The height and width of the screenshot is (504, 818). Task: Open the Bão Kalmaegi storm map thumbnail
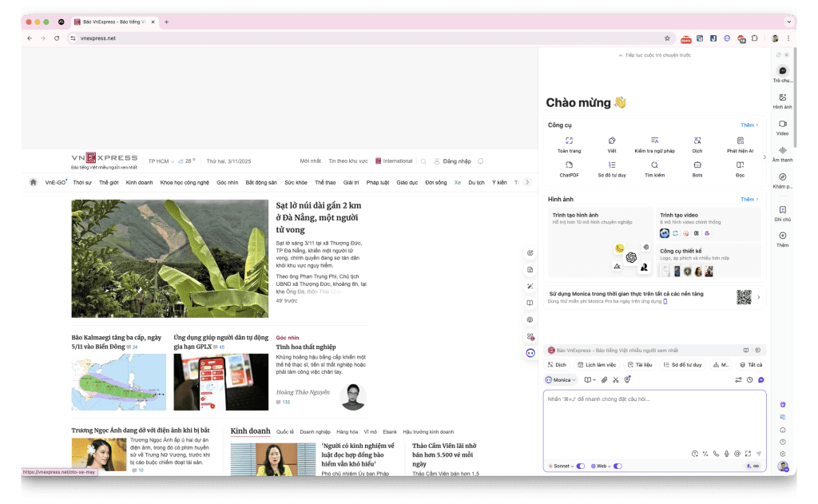[119, 382]
